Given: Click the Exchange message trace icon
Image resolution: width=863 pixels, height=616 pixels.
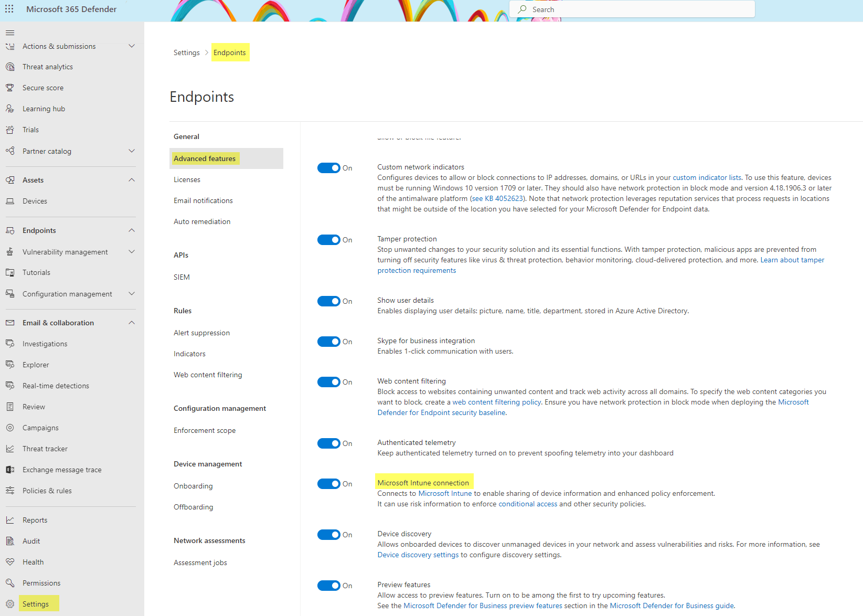Looking at the screenshot, I should 10,470.
